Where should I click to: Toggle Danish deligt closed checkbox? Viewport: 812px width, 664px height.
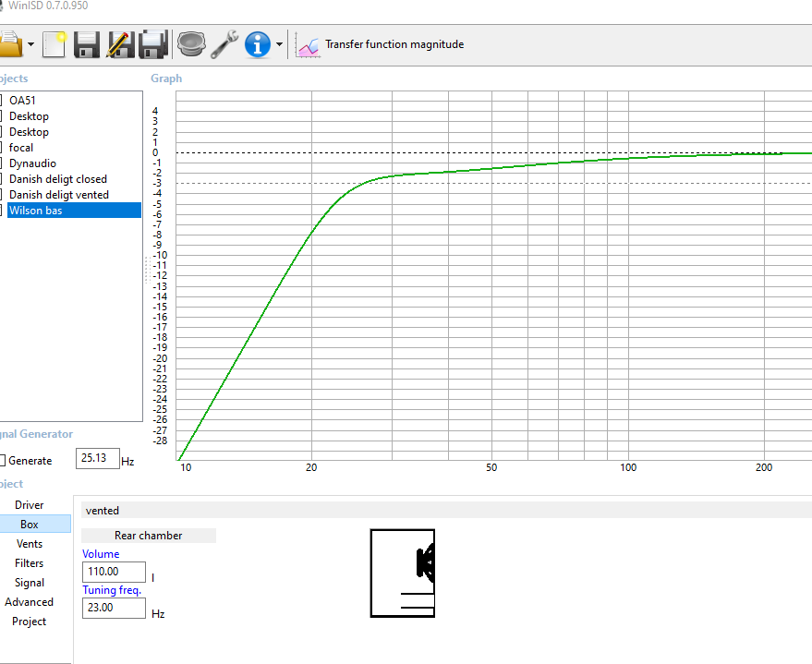point(2,179)
